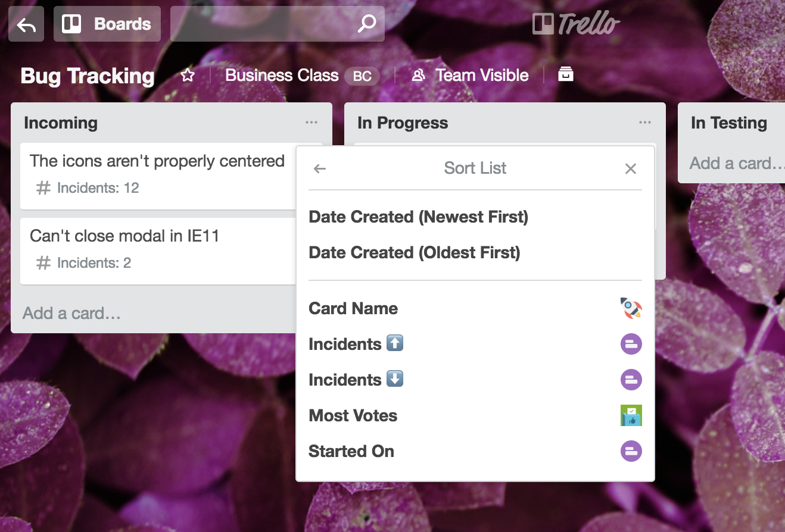Add a card to the Incoming list
The image size is (785, 532).
(x=72, y=313)
